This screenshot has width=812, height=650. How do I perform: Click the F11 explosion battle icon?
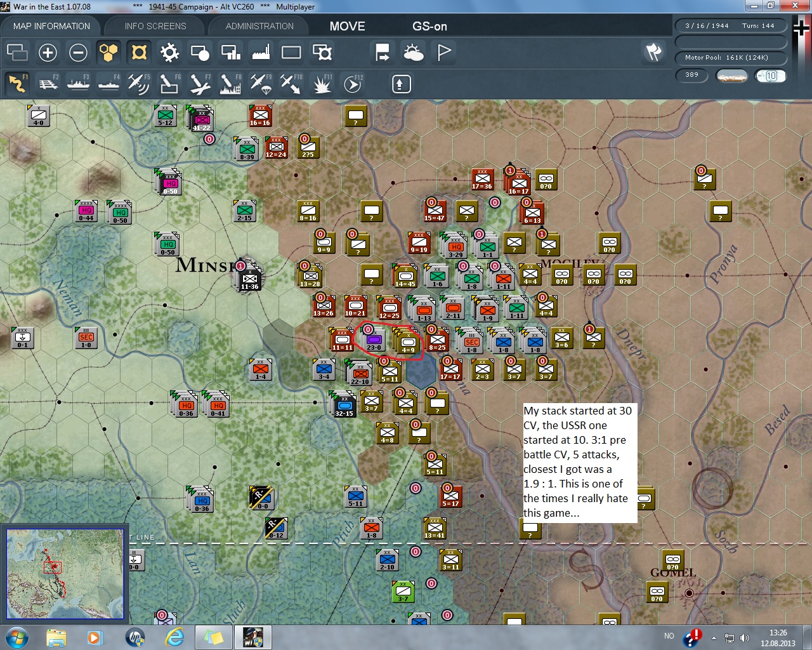(322, 84)
